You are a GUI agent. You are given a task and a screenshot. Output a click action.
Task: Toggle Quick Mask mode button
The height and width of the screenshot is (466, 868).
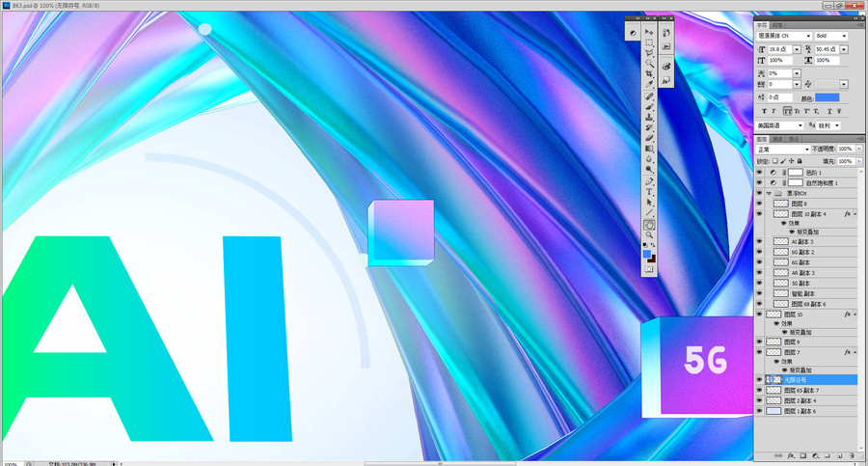(x=649, y=269)
